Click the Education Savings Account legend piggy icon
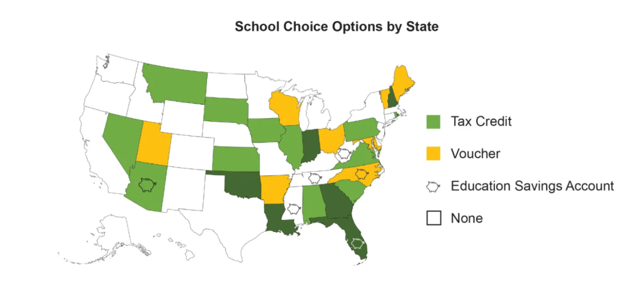The width and height of the screenshot is (644, 286). pos(433,187)
